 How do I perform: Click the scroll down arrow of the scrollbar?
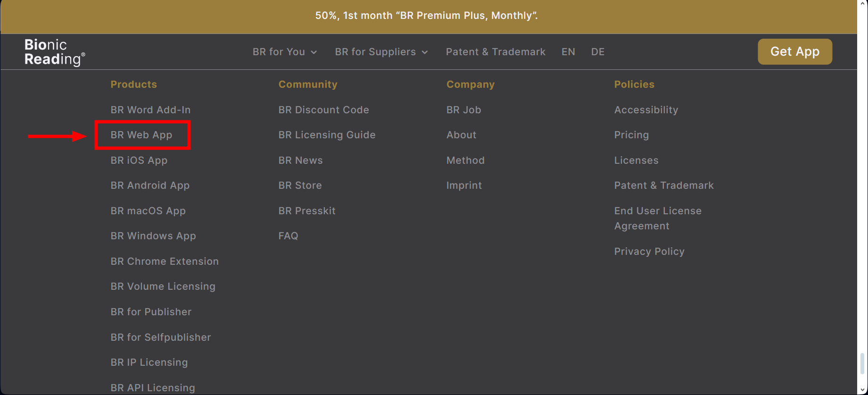[x=862, y=390]
